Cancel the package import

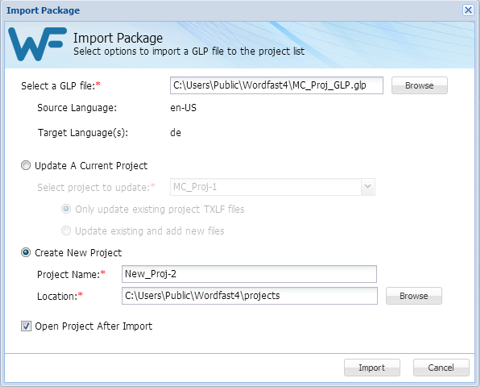click(x=441, y=367)
